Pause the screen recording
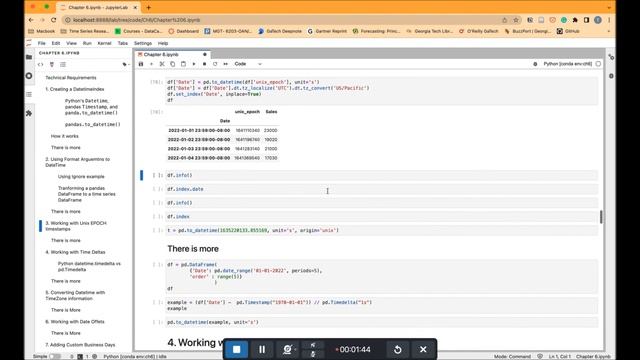The image size is (640, 360). (262, 349)
